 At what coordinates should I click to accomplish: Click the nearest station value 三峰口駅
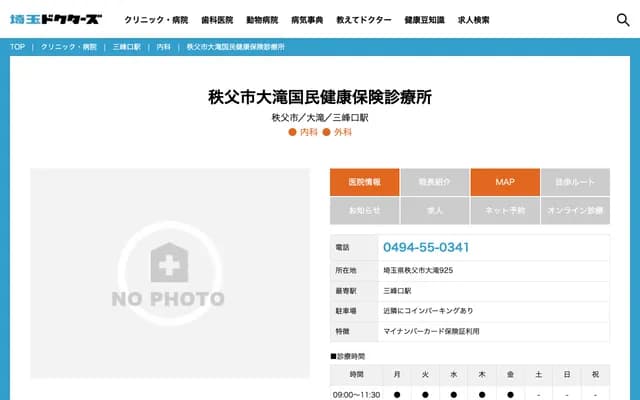(397, 291)
